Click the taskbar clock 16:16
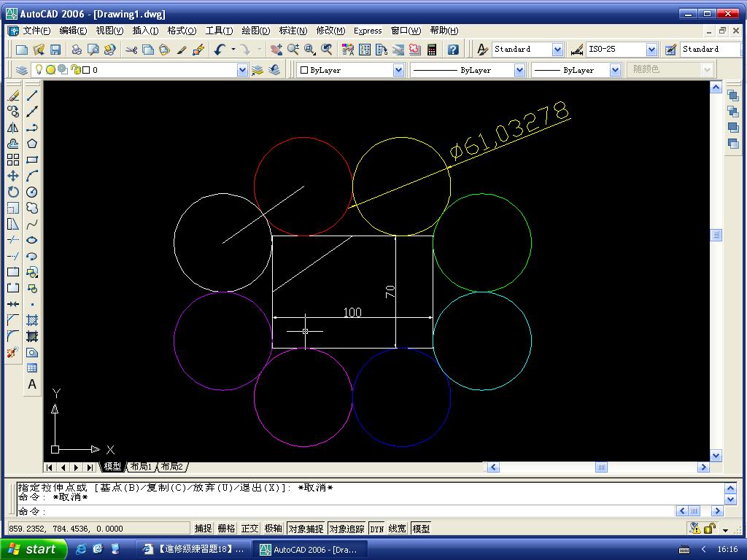This screenshot has width=747, height=560. coord(727,549)
